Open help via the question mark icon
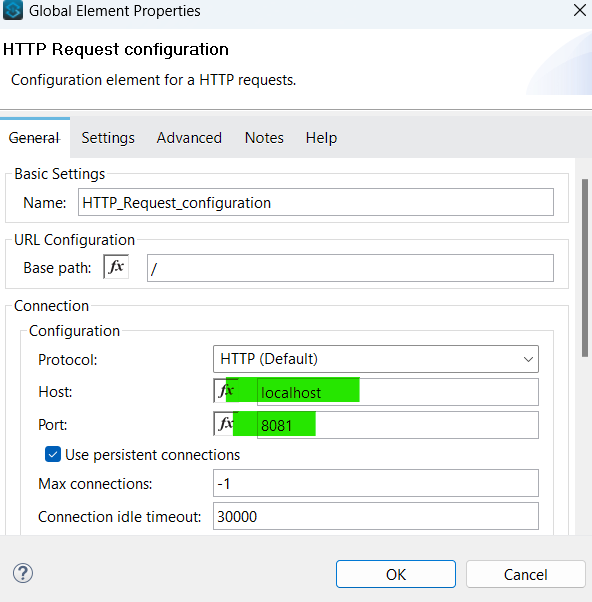This screenshot has height=602, width=592. 23,573
